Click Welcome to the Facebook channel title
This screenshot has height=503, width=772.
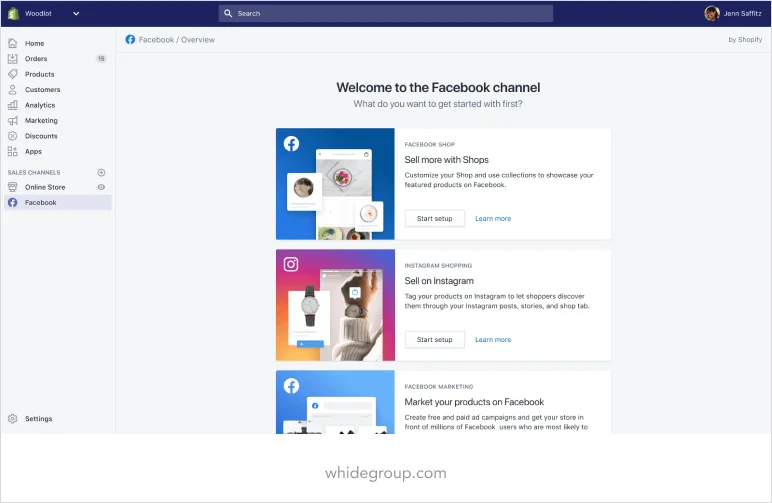[438, 88]
